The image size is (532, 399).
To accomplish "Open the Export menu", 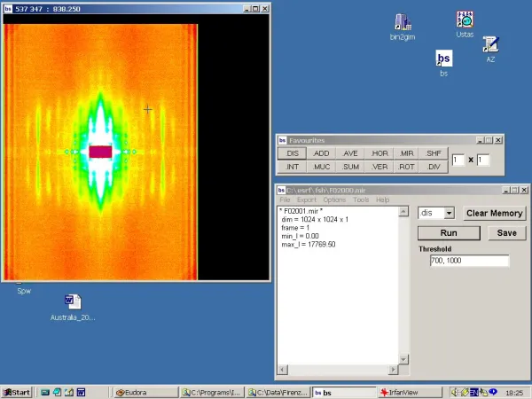I will (x=307, y=199).
